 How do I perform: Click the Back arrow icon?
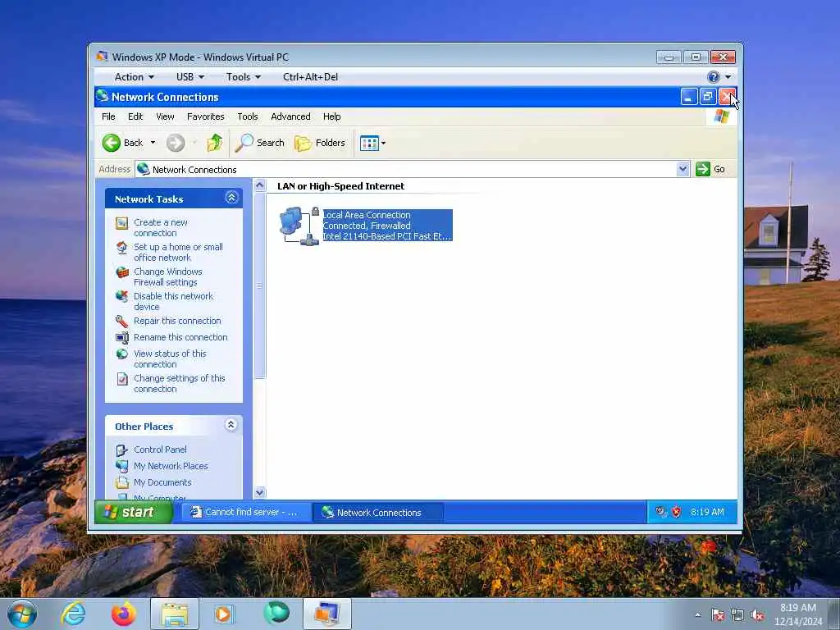[x=112, y=143]
